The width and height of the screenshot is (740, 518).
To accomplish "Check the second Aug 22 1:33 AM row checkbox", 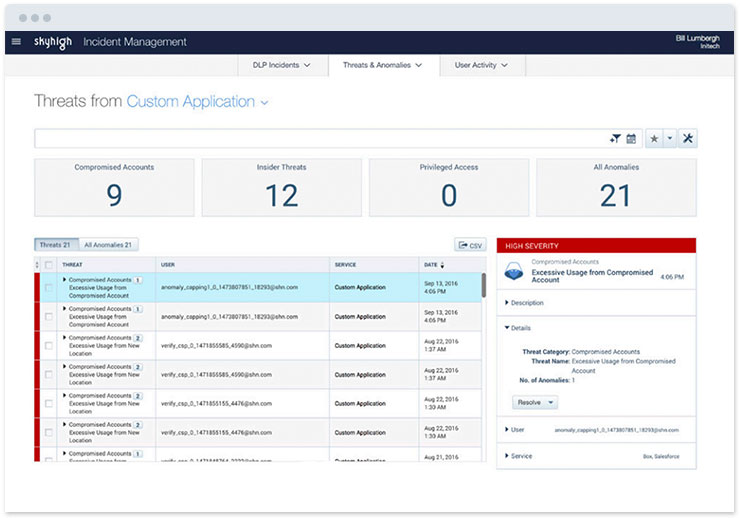I will (x=48, y=433).
